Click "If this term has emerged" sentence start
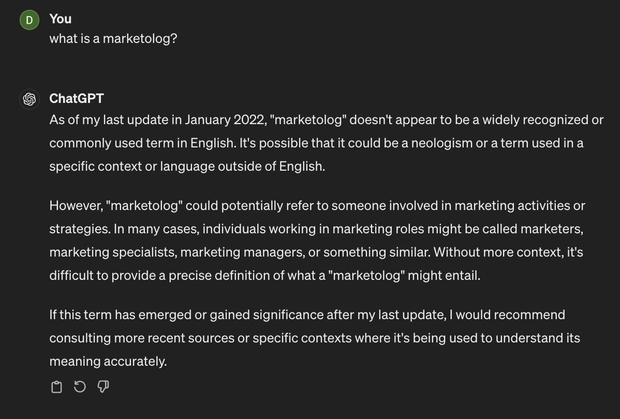620x419 pixels. 121,315
